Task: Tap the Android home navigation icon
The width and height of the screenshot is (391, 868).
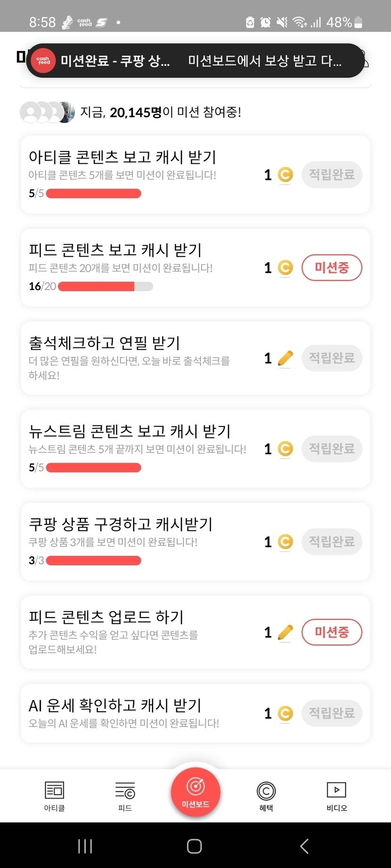Action: (195, 846)
